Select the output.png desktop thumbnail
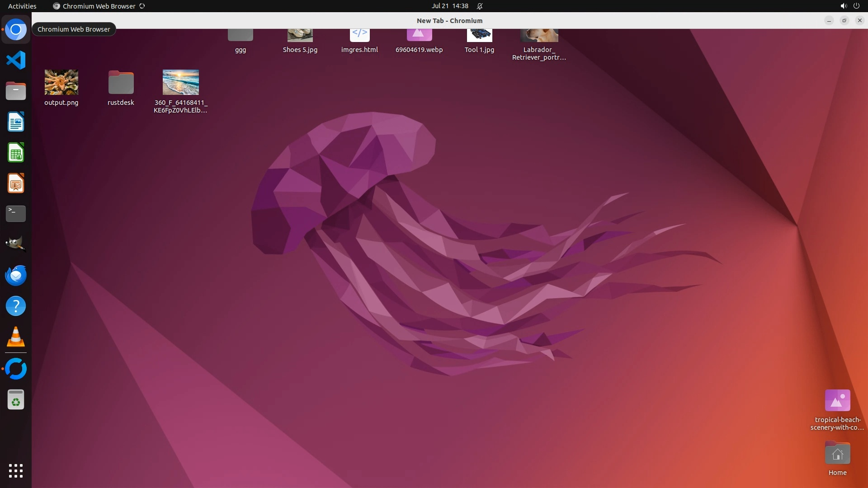 point(61,82)
